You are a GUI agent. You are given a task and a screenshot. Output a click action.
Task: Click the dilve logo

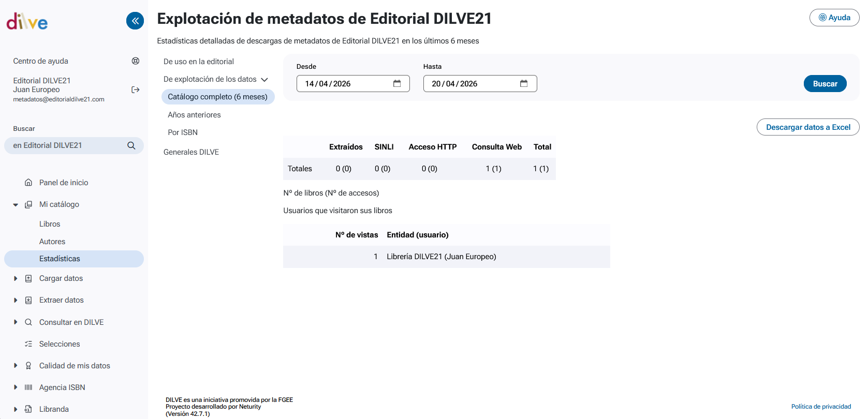pyautogui.click(x=27, y=22)
